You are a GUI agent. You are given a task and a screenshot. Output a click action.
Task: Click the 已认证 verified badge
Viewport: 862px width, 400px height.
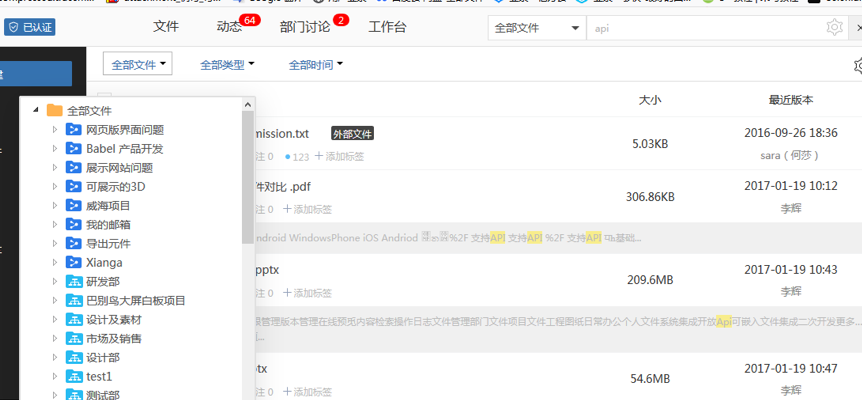point(30,27)
